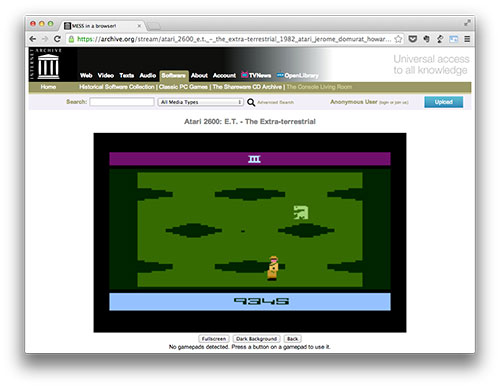500x388 pixels.
Task: Expand the All Media Types dropdown
Action: [200, 102]
